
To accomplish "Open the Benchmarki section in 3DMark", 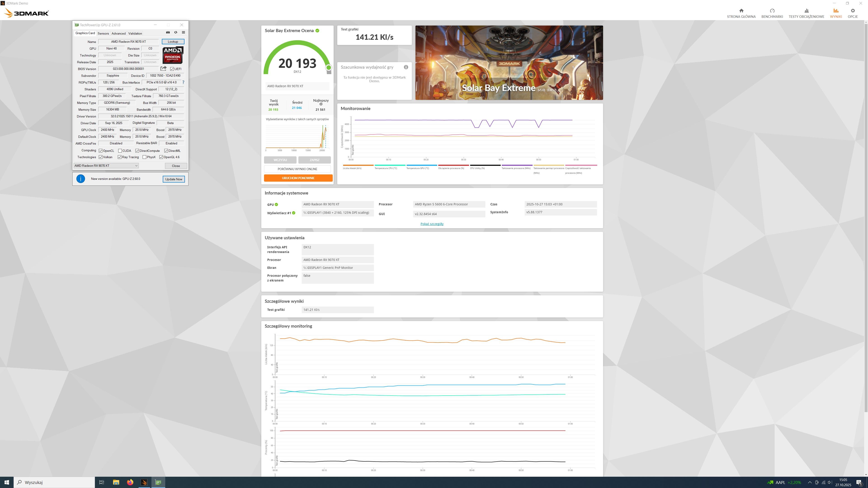I will click(772, 13).
